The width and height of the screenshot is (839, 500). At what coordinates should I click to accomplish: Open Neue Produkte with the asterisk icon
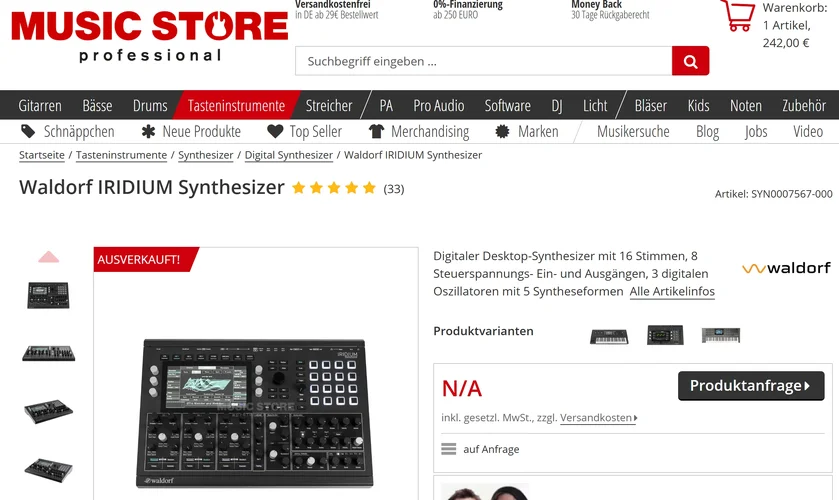click(191, 132)
